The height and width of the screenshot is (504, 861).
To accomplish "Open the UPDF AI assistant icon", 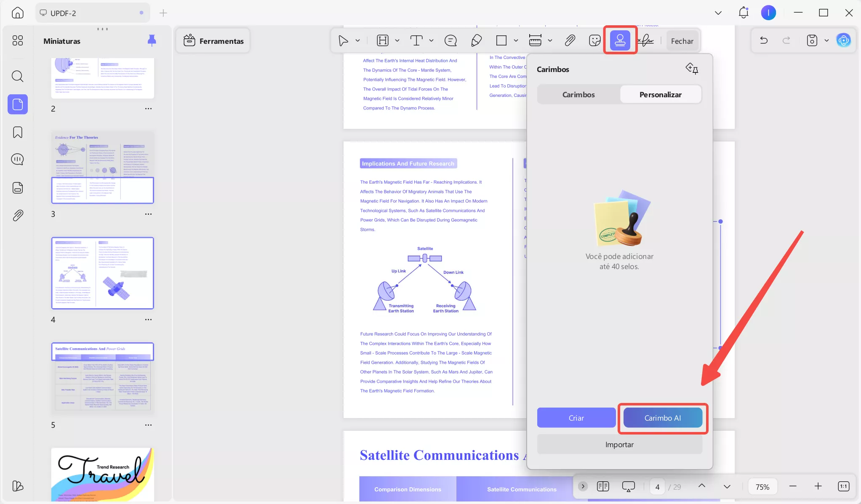I will click(844, 40).
